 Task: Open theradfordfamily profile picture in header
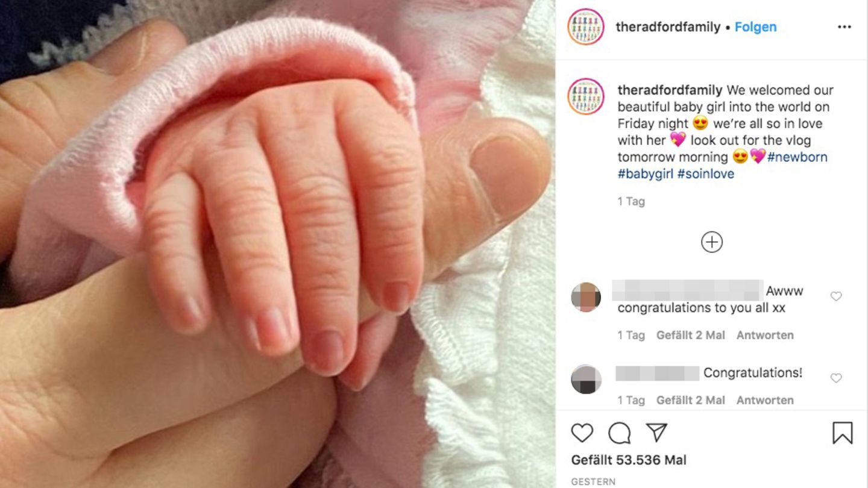pos(585,27)
